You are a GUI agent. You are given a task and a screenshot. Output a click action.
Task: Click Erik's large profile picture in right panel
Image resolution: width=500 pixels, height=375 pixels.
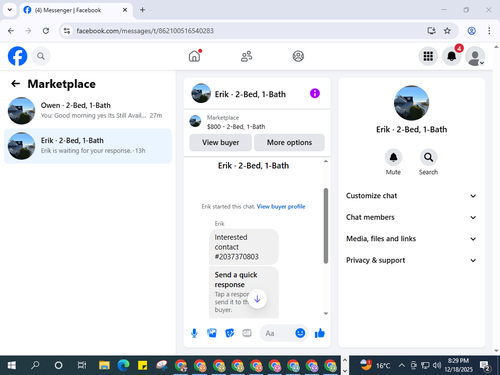(411, 103)
